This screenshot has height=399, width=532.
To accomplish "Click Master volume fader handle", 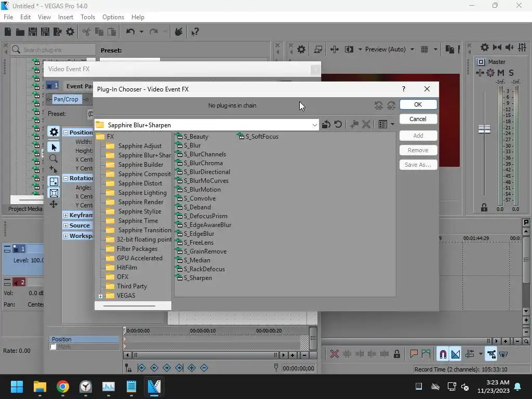I will 484,129.
